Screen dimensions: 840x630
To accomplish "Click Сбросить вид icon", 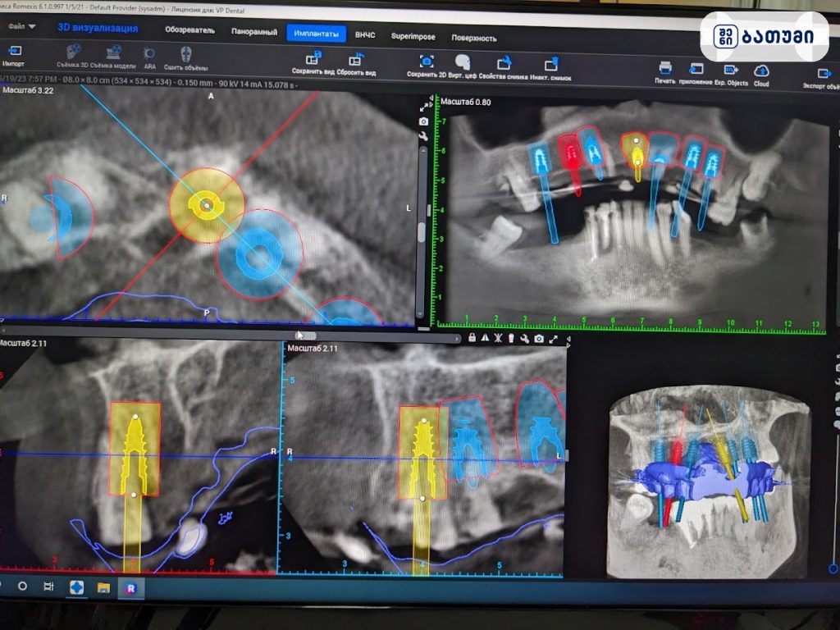I will pos(356,58).
